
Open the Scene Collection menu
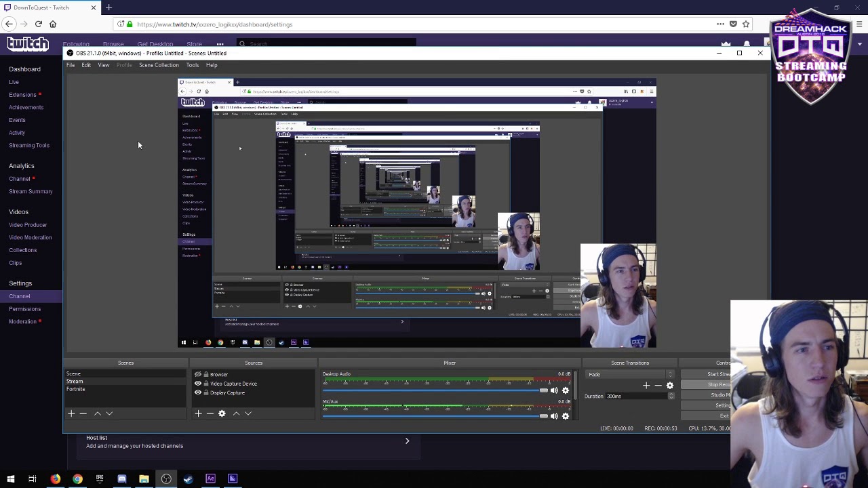coord(159,65)
